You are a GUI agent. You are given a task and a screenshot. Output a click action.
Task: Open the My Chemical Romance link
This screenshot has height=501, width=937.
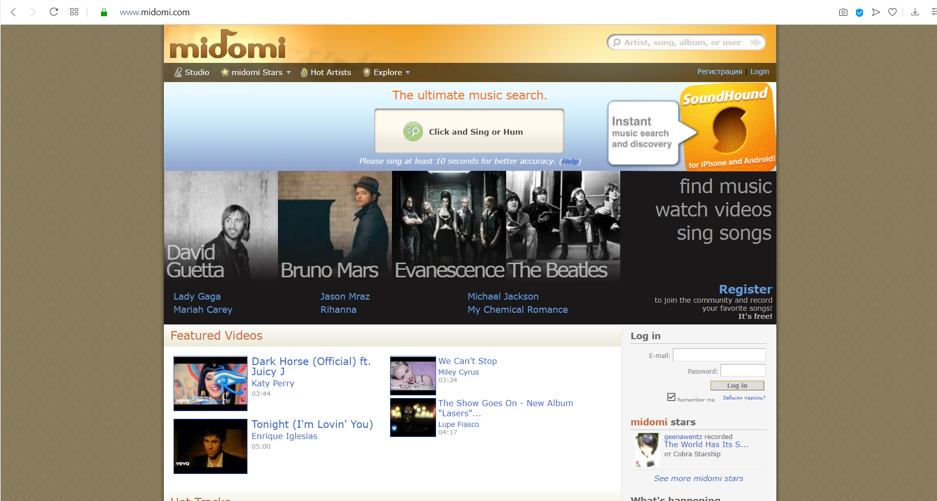coord(518,310)
